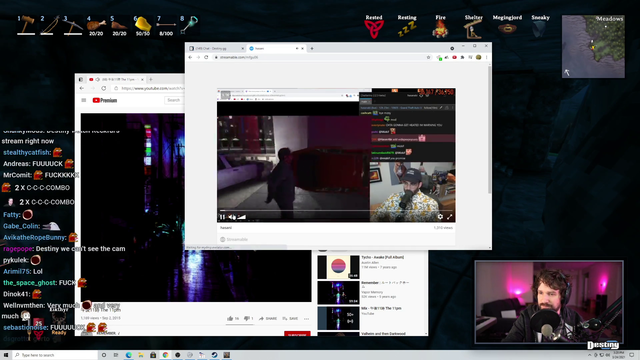The width and height of the screenshot is (640, 360).
Task: Dislike the YouTube video with thumbs down
Action: [x=249, y=318]
